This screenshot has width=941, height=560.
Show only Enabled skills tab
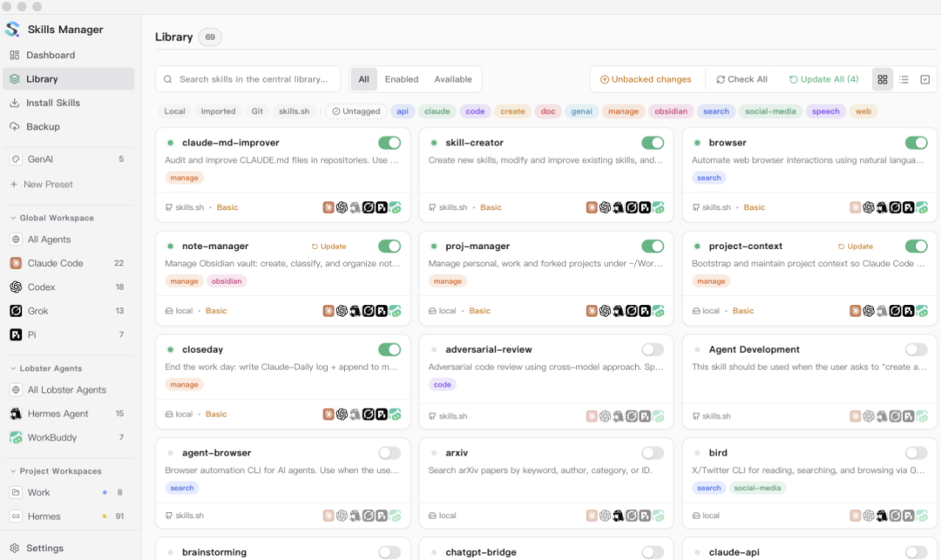[x=402, y=79]
